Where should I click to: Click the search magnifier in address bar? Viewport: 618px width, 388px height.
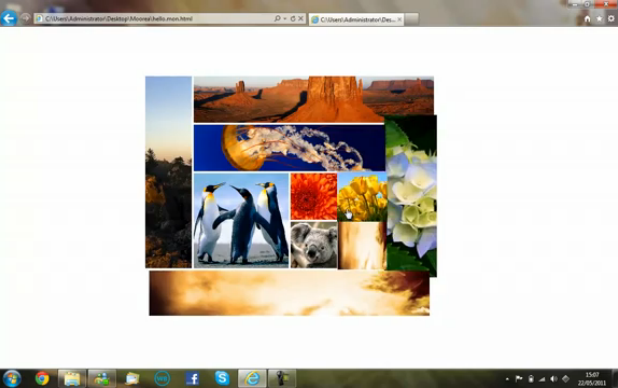coord(277,19)
